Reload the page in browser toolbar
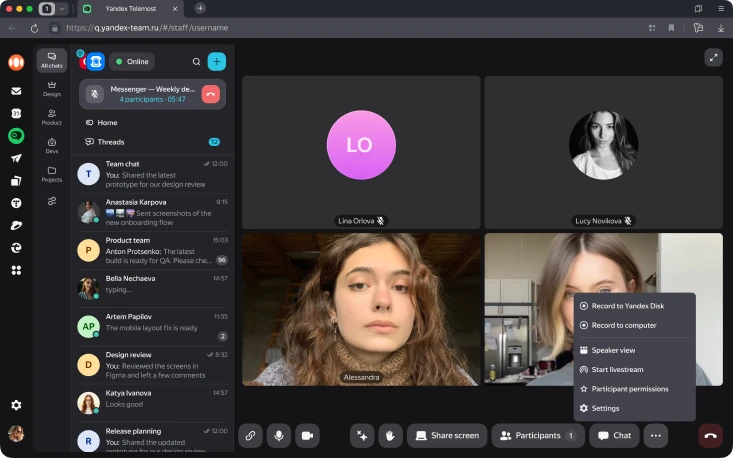The width and height of the screenshot is (733, 458). tap(34, 28)
